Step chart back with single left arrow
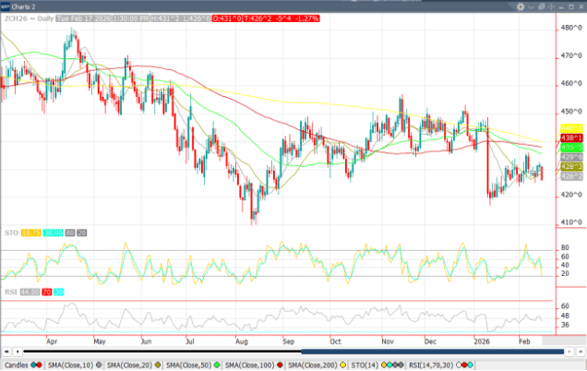Viewport: 587px width, 371px height. (17, 352)
